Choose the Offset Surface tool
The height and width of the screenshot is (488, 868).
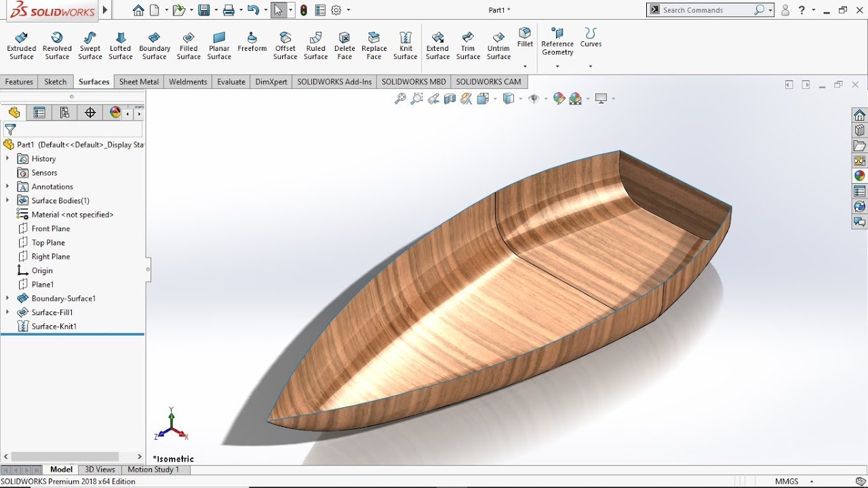pyautogui.click(x=285, y=46)
